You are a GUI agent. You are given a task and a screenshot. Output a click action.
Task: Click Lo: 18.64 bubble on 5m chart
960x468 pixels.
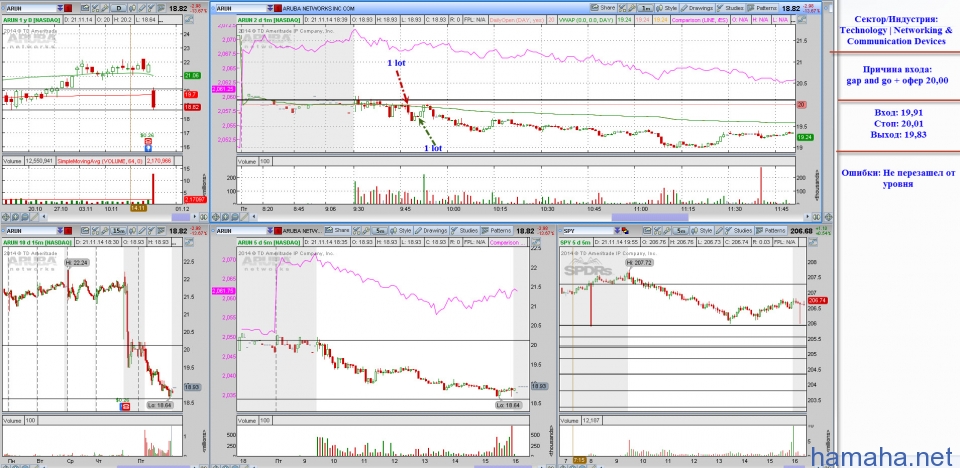pos(509,405)
